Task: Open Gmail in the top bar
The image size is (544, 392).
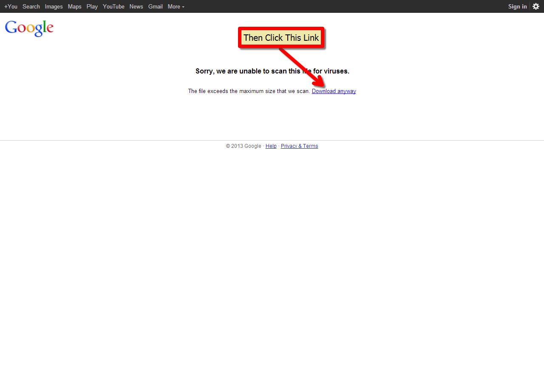Action: [156, 6]
